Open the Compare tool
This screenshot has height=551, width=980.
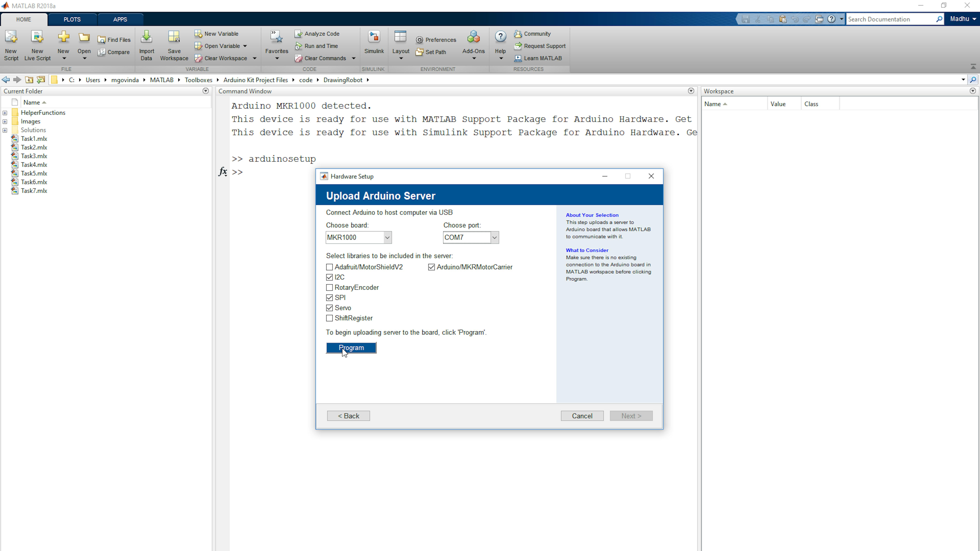[x=114, y=52]
